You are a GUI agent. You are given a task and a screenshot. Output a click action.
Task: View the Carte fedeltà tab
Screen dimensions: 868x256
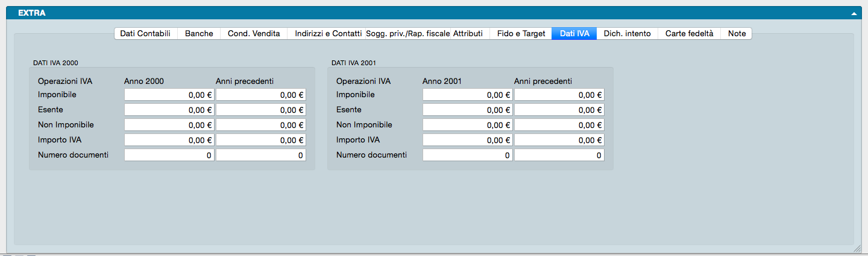click(x=689, y=34)
